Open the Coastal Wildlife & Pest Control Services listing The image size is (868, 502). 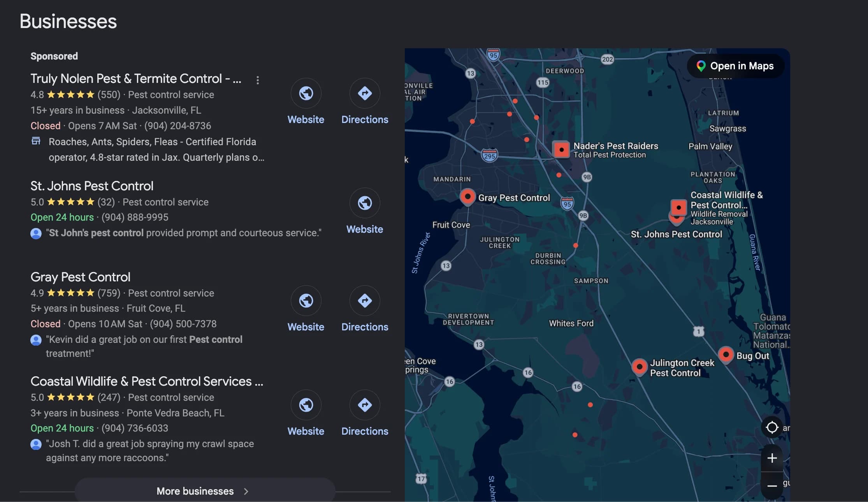[x=147, y=381]
